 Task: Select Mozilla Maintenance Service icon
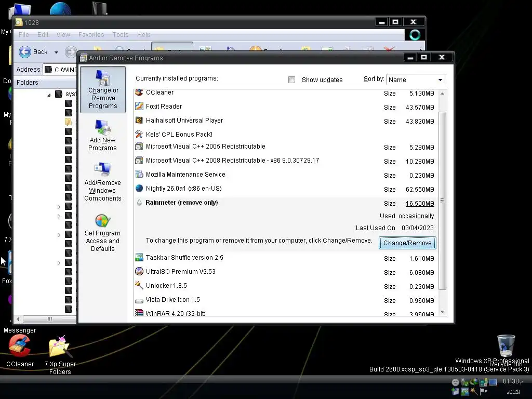(139, 175)
